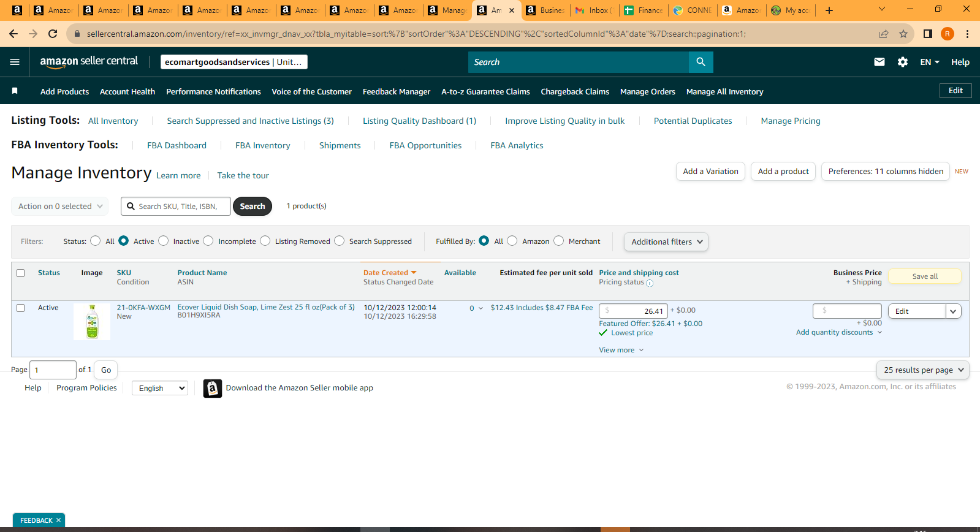The width and height of the screenshot is (980, 532).
Task: Click Add a product button
Action: (783, 172)
